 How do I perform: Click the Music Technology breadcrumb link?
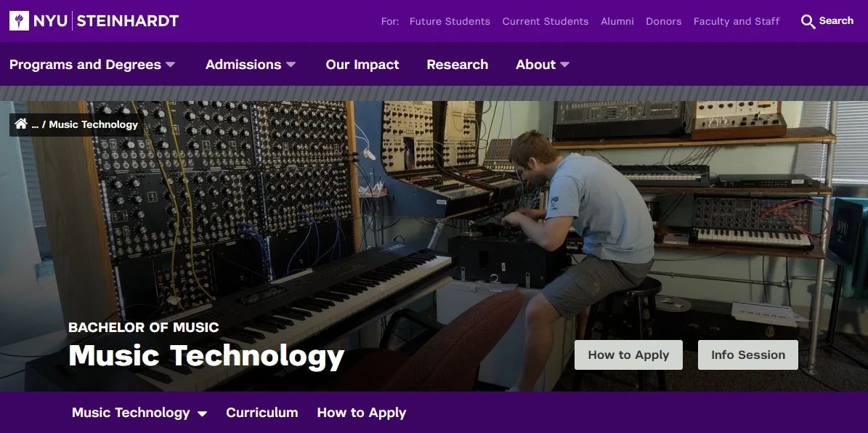(94, 124)
